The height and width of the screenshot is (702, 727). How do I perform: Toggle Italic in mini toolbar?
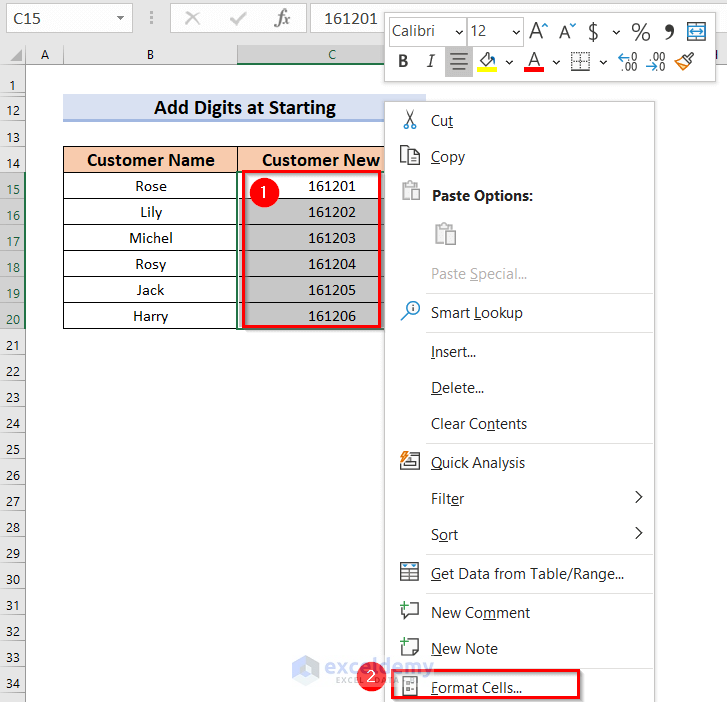pyautogui.click(x=430, y=61)
